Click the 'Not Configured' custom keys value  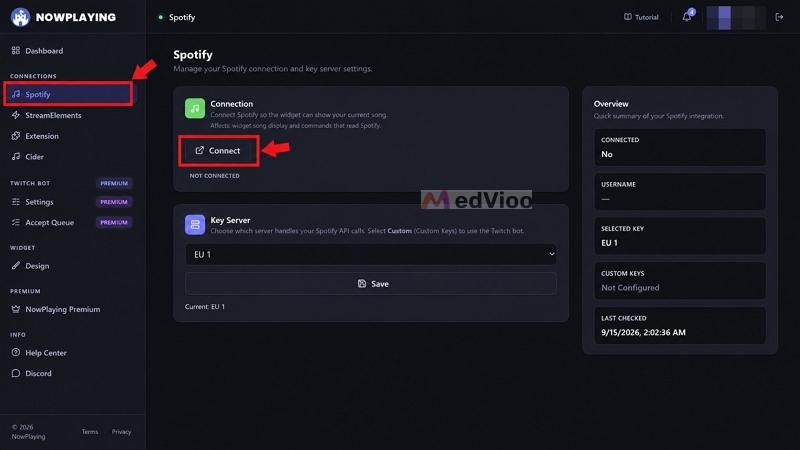pos(630,288)
